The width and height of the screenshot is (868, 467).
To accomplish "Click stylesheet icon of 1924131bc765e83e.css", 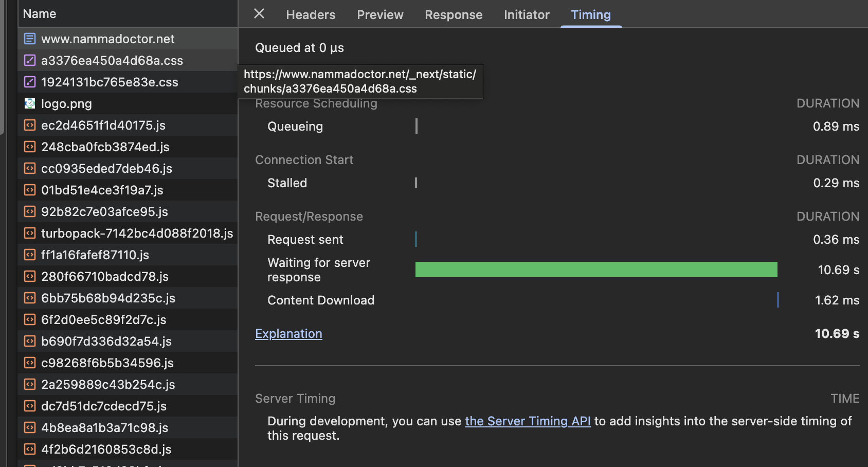I will click(30, 82).
